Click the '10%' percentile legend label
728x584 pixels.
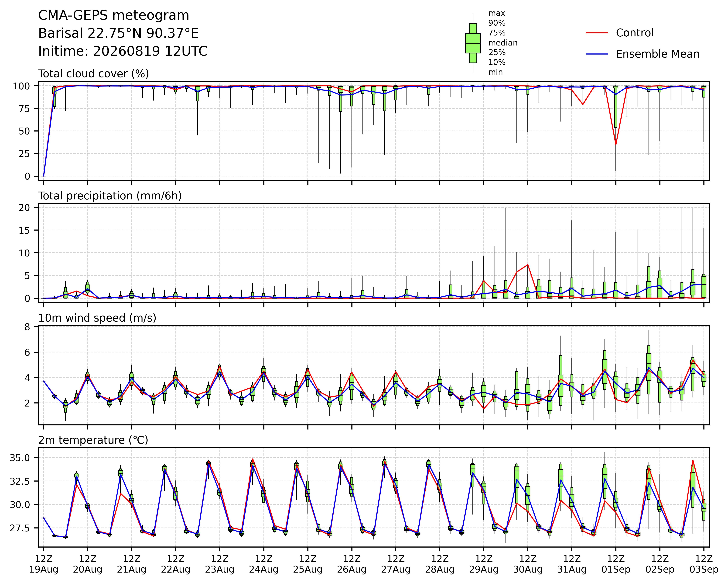pos(497,63)
